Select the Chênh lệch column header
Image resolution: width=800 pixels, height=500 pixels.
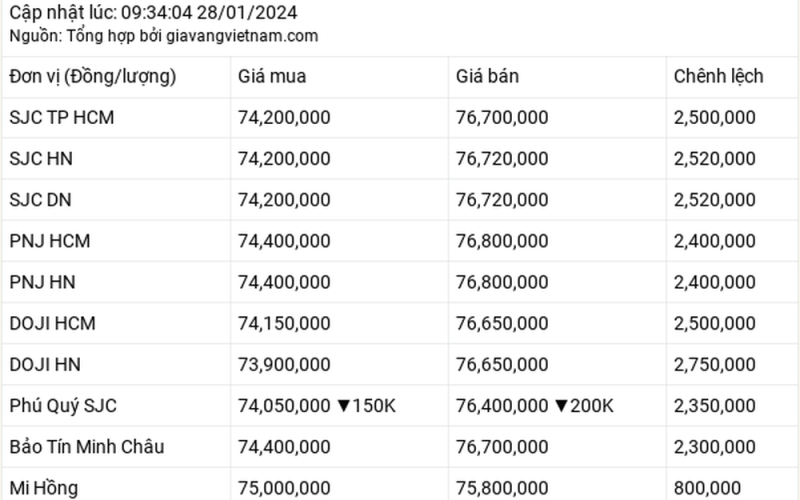[x=718, y=76]
